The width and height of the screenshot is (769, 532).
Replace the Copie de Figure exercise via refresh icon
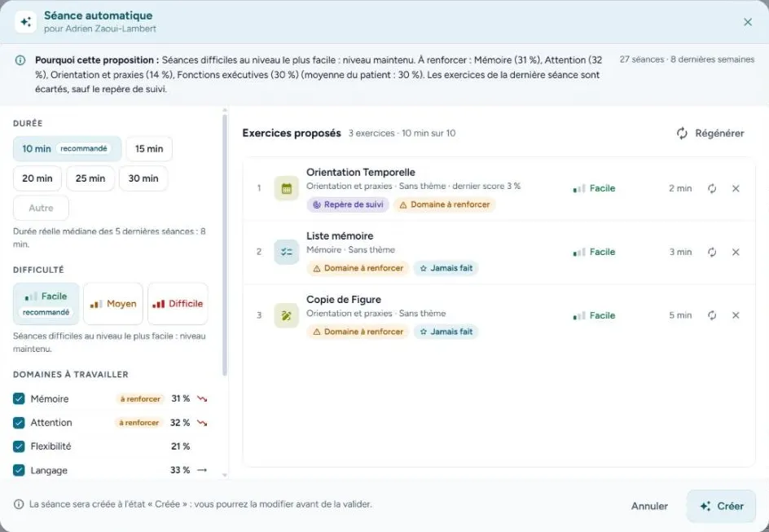click(712, 315)
